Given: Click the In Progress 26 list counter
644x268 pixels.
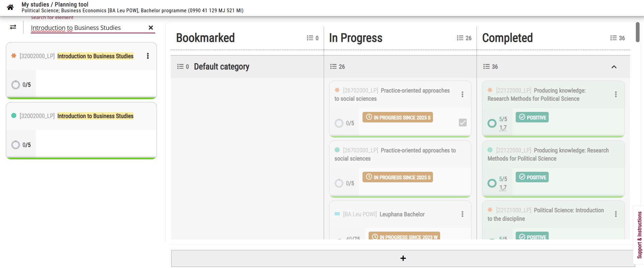Looking at the screenshot, I should click(x=464, y=38).
